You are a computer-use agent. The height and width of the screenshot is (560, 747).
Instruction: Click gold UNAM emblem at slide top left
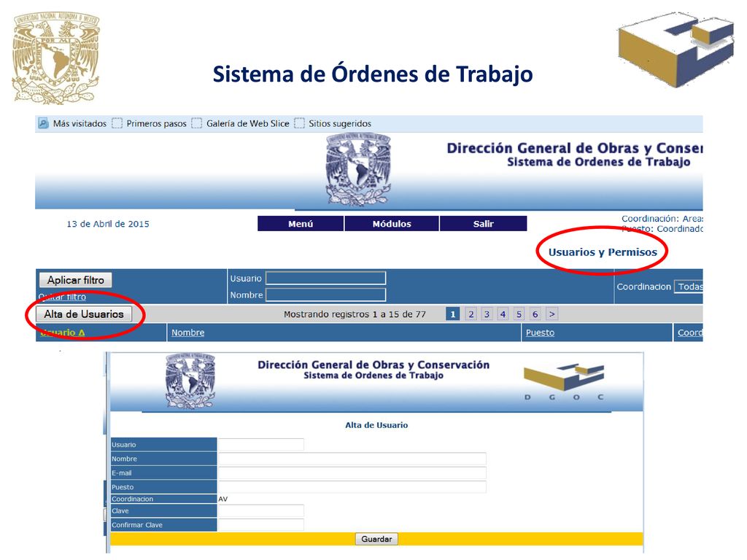[x=55, y=58]
